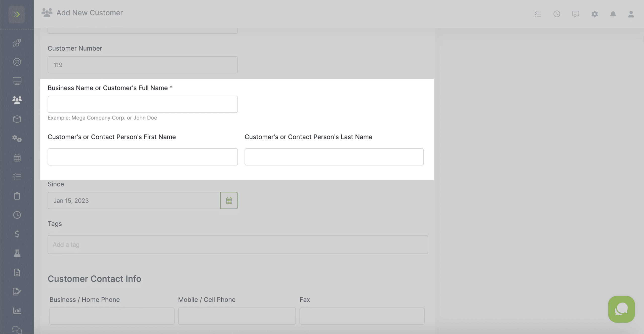Open the clipboard icon in sidebar
This screenshot has width=644, height=334.
pyautogui.click(x=17, y=196)
